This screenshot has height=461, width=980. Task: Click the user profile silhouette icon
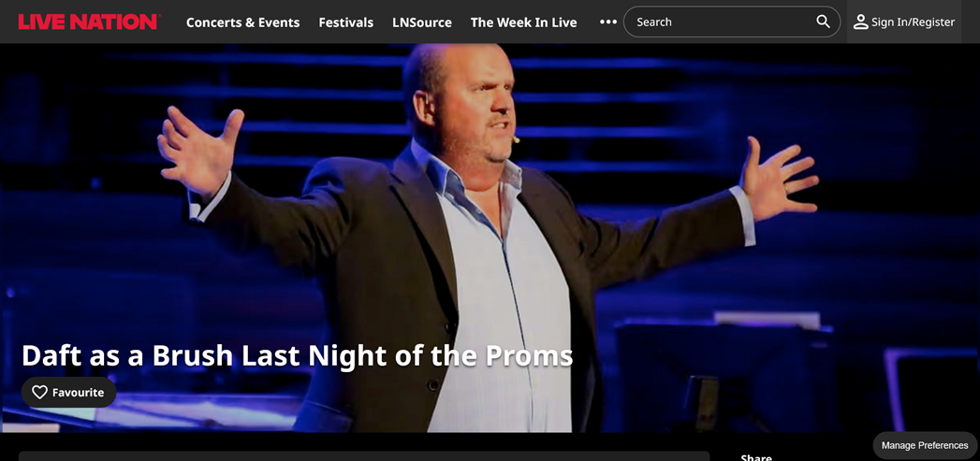[860, 22]
